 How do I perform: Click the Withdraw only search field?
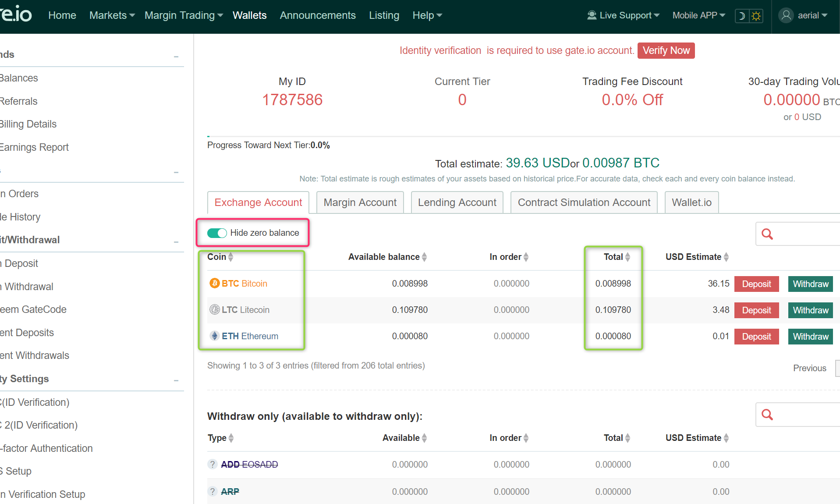click(797, 415)
